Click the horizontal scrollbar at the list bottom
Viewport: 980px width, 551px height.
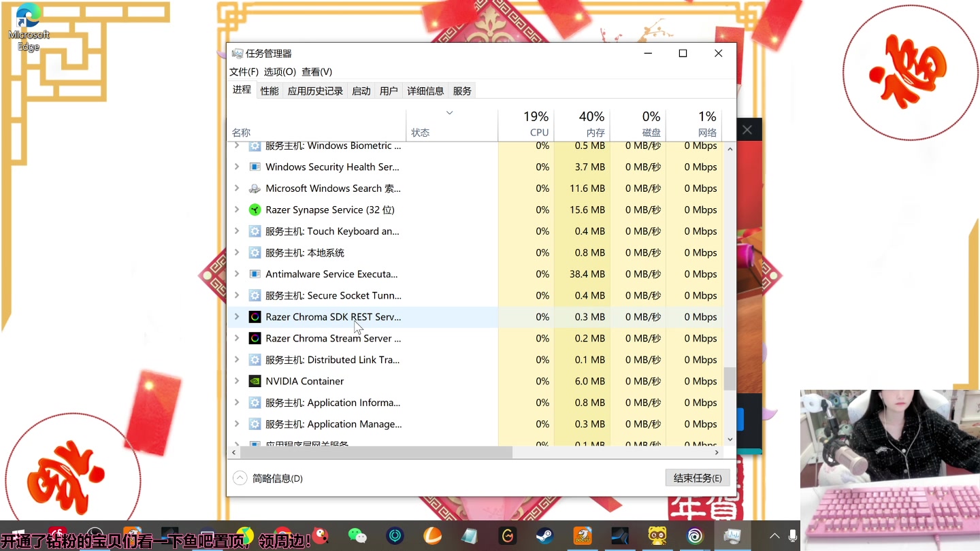(x=374, y=452)
